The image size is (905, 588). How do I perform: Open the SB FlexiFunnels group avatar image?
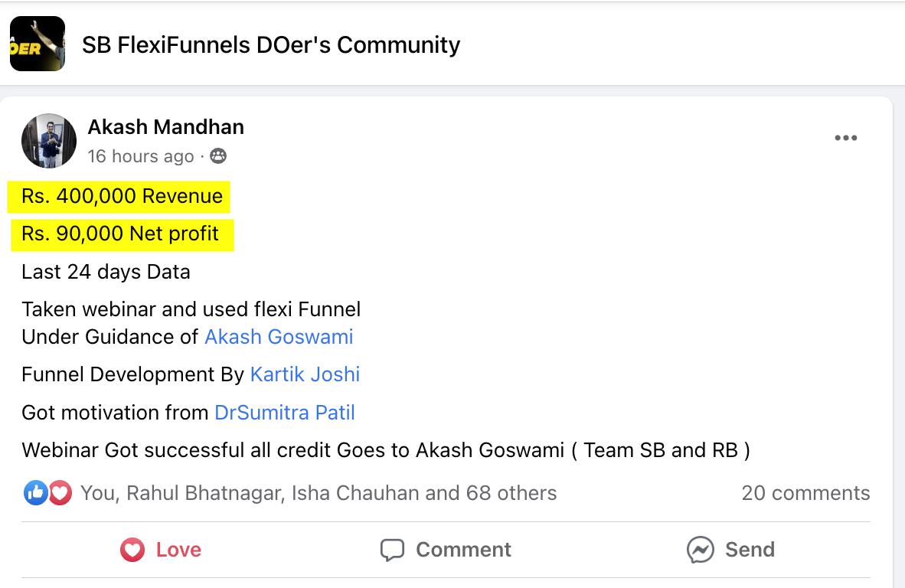point(37,44)
